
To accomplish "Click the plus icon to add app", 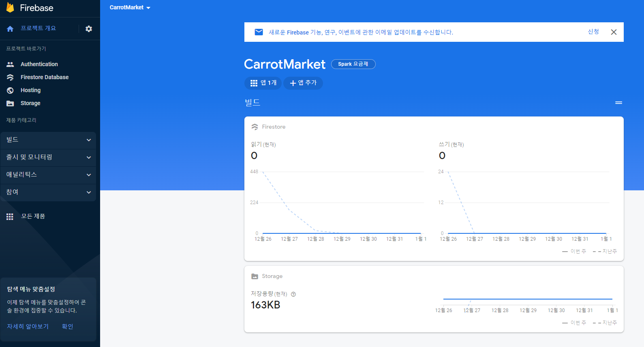I will (x=293, y=83).
